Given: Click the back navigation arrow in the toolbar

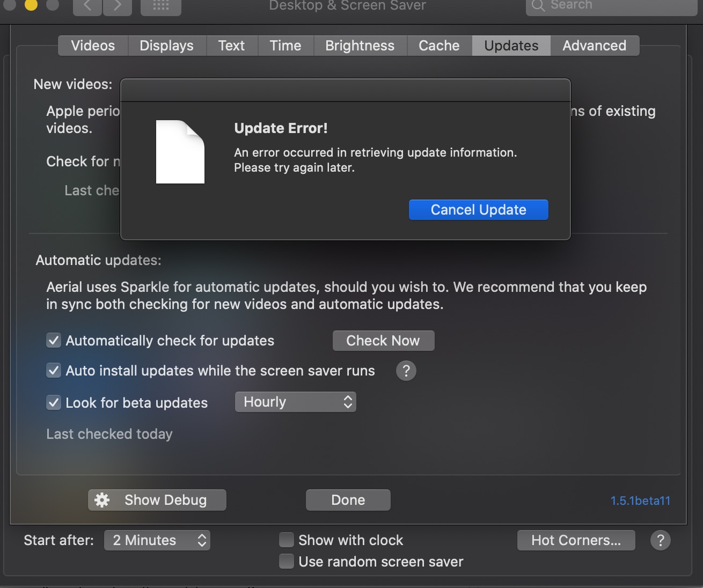Looking at the screenshot, I should point(87,6).
